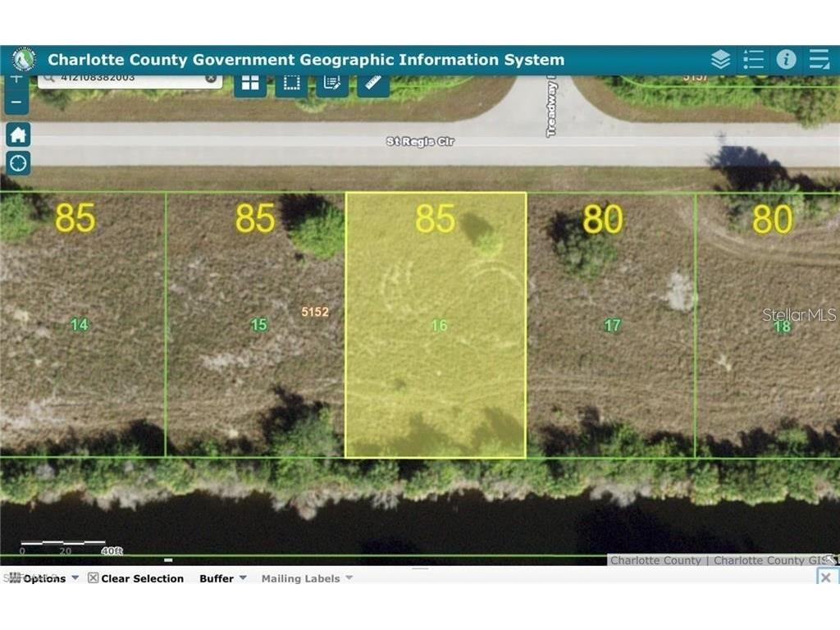Viewport: 840px width, 630px height.
Task: Zoom out with the minus button
Action: tap(16, 103)
